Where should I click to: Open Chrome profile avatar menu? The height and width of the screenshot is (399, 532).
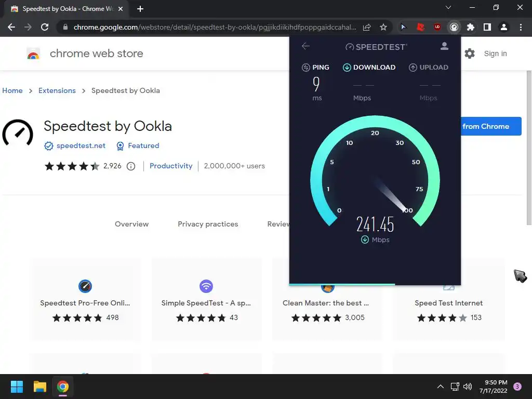click(504, 27)
